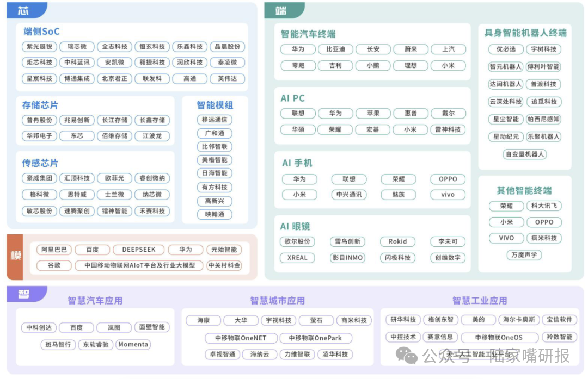
Task: Open the 模 section side label
Action: 15,257
